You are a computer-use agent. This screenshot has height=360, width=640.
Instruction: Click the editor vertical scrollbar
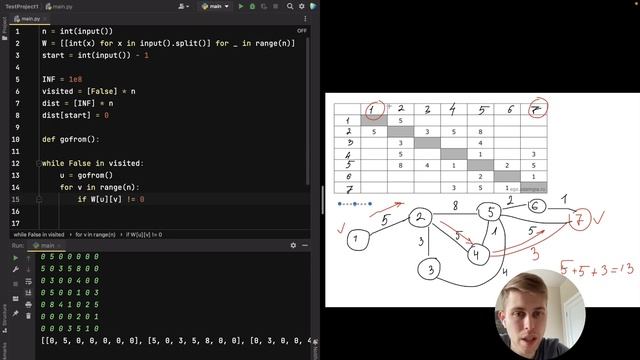click(308, 110)
